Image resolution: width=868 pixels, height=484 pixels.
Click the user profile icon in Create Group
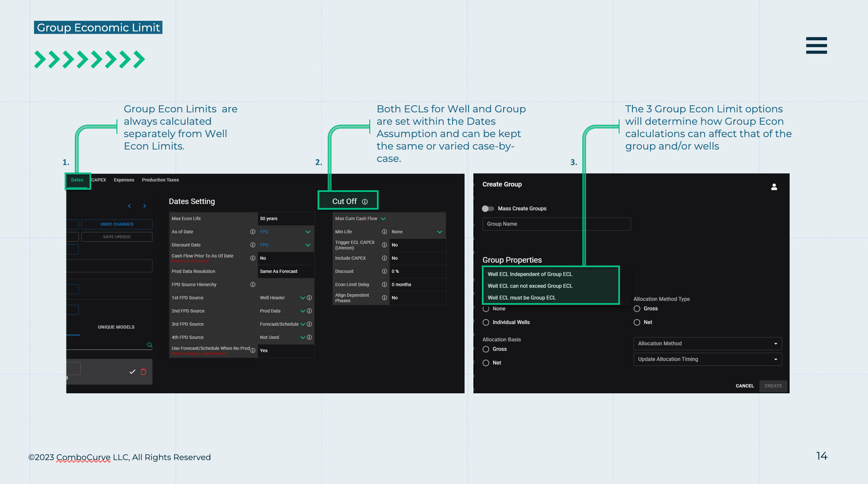pos(774,187)
